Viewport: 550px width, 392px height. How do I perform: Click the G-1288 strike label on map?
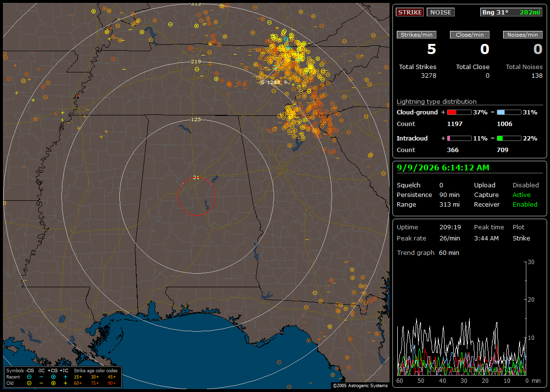pos(271,83)
